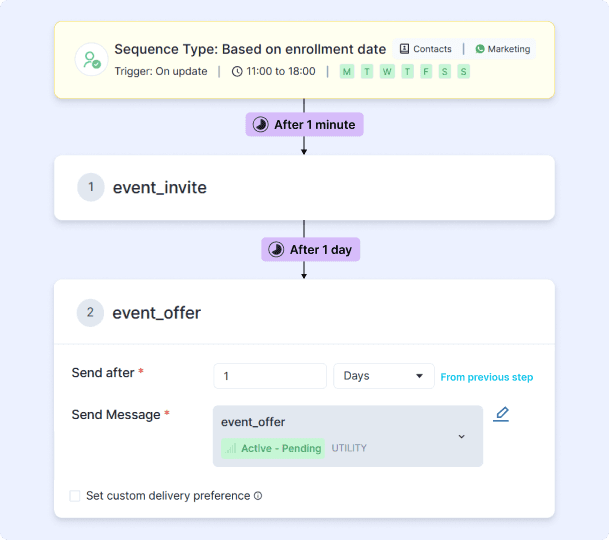Click the From previous step link
Viewport: 609px width, 540px height.
click(x=487, y=377)
